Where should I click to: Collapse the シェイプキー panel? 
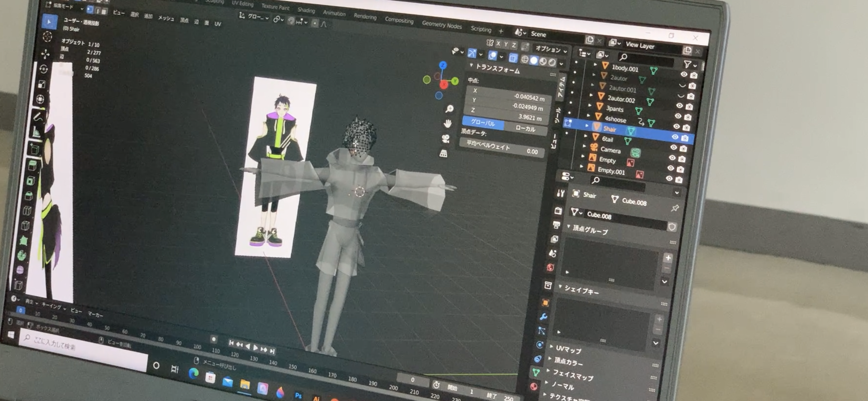pyautogui.click(x=560, y=287)
